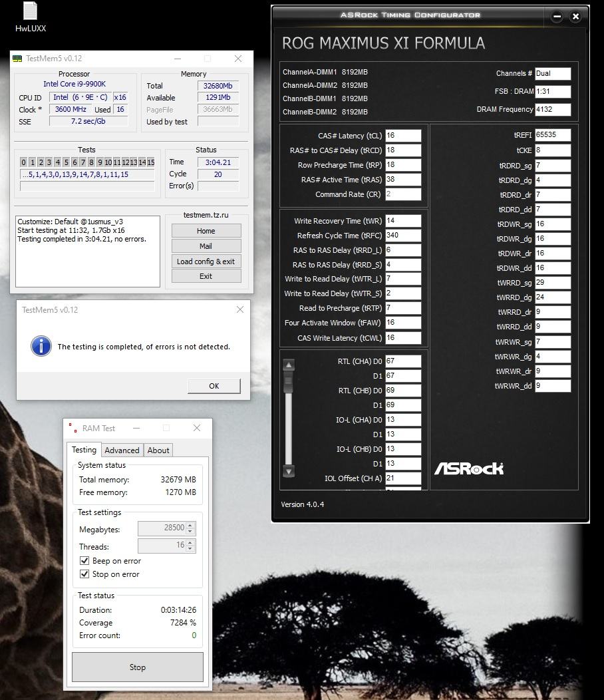
Task: Click the tCKE value field
Action: tap(553, 150)
